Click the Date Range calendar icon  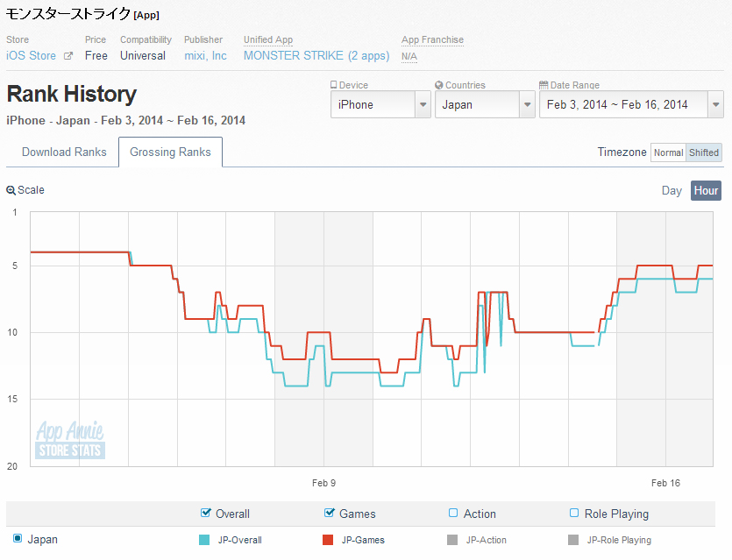point(544,85)
